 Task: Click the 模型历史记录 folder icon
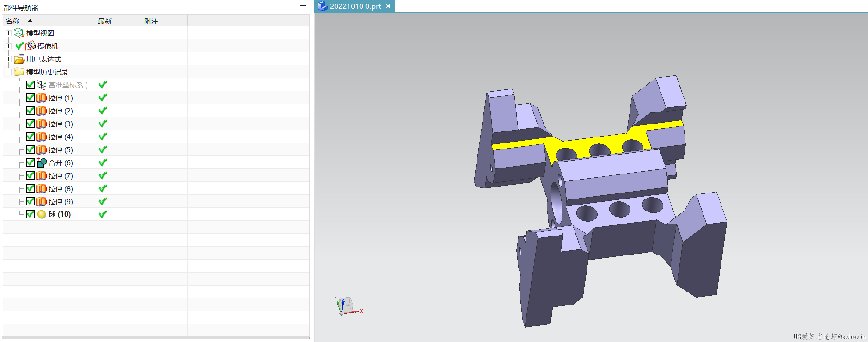pyautogui.click(x=19, y=72)
